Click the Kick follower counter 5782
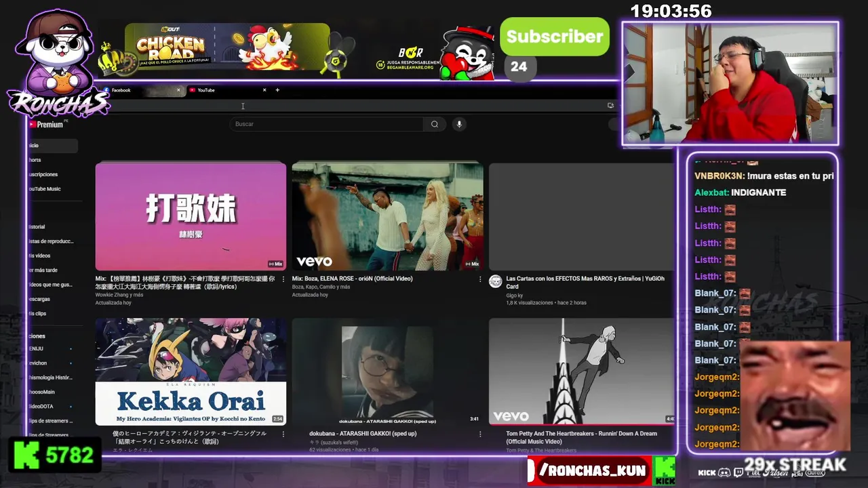The width and height of the screenshot is (868, 488). (54, 455)
